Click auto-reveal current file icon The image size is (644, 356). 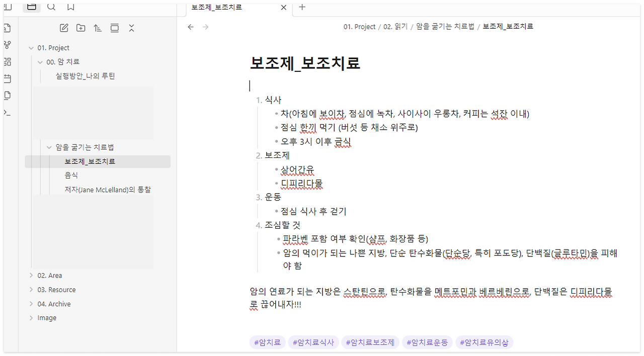point(115,28)
